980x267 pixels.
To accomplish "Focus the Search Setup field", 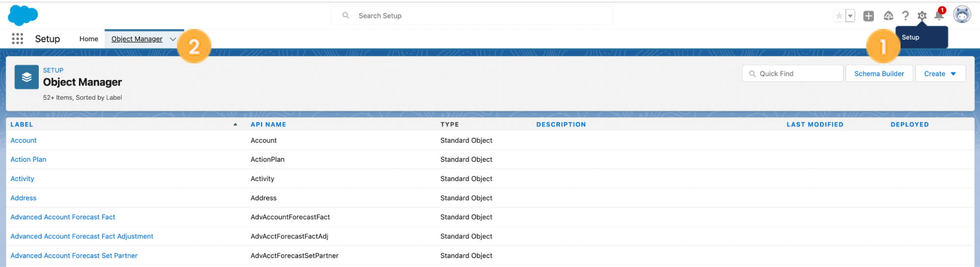I will point(472,16).
